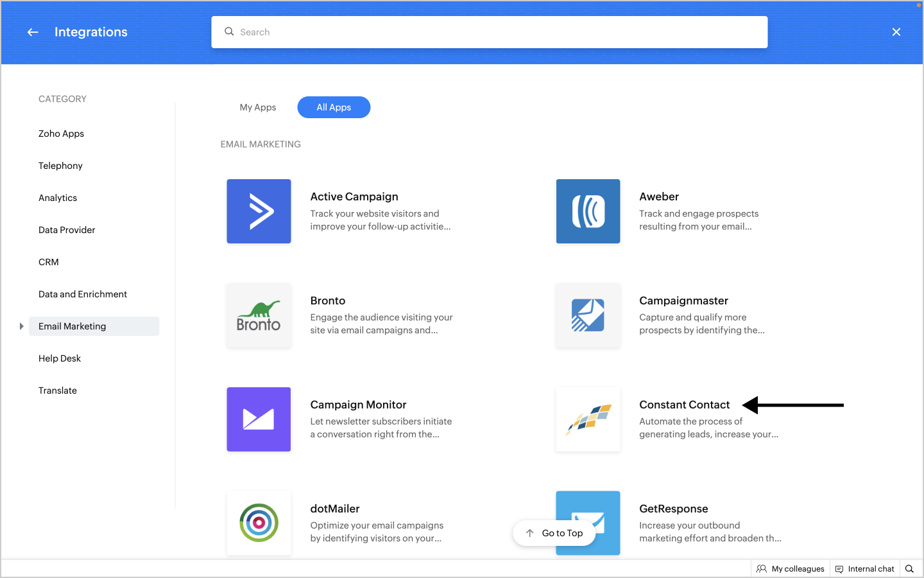Viewport: 924px width, 578px height.
Task: Click Aweber description about engaging prospects
Action: click(699, 220)
